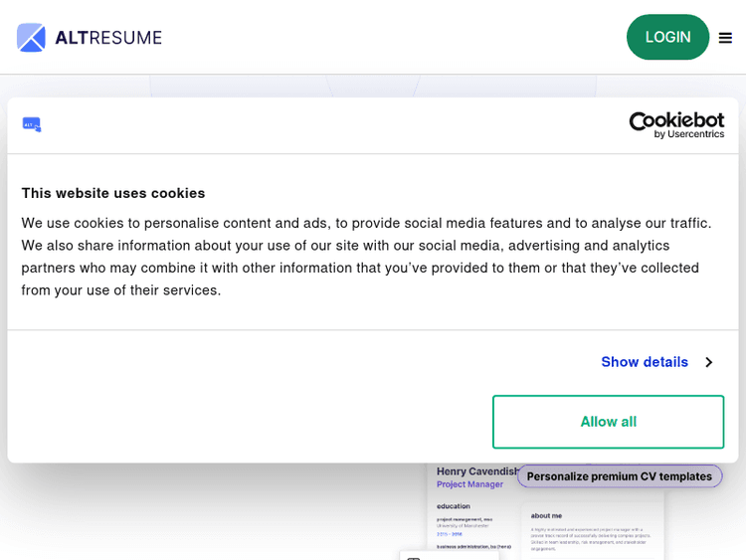Click the business administration education entry
The height and width of the screenshot is (560, 746).
tap(473, 546)
